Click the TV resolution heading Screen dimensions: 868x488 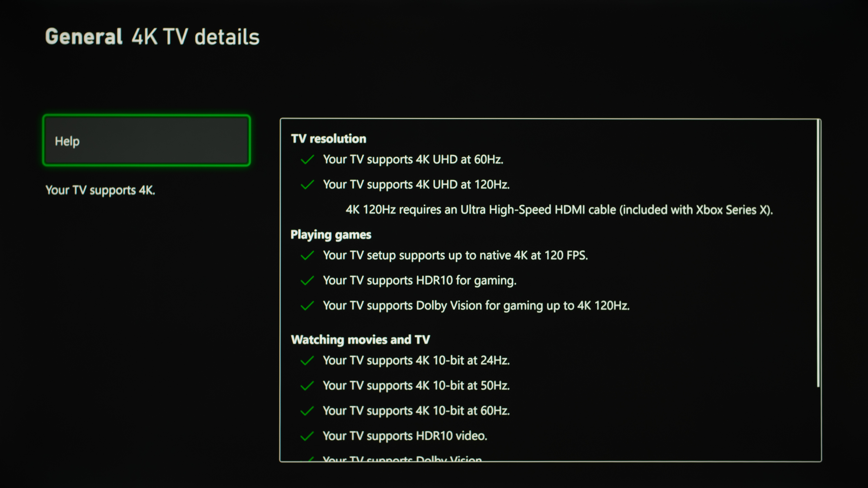(328, 139)
